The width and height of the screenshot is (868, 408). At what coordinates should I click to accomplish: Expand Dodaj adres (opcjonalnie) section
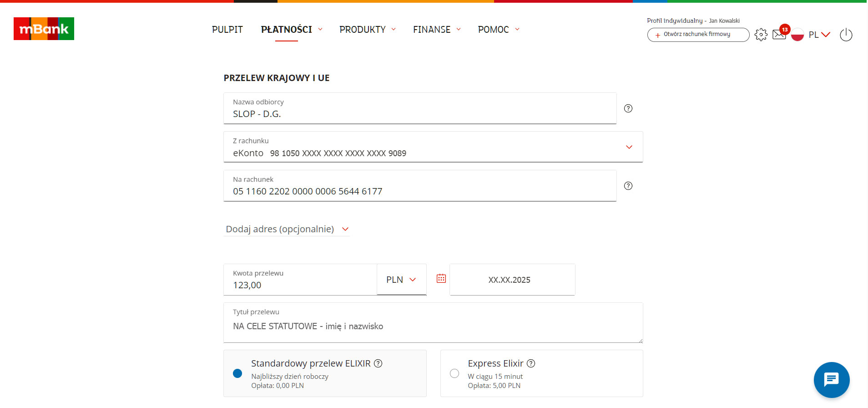(287, 229)
